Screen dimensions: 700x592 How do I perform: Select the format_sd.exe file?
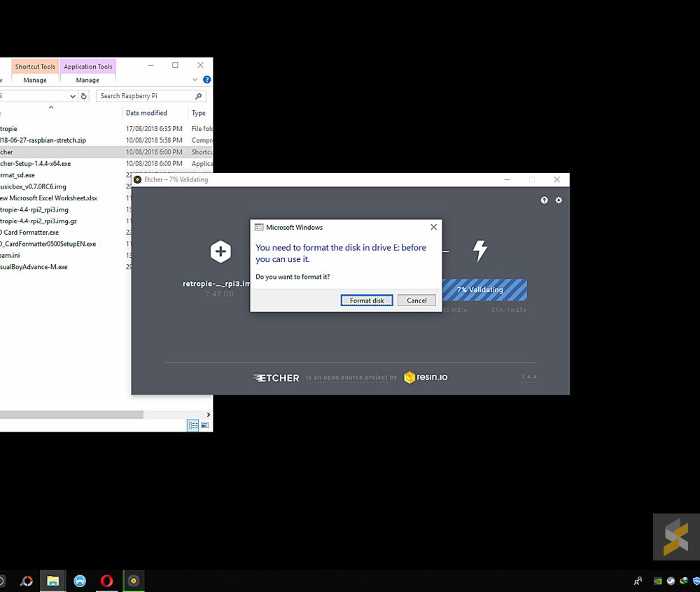point(66,175)
